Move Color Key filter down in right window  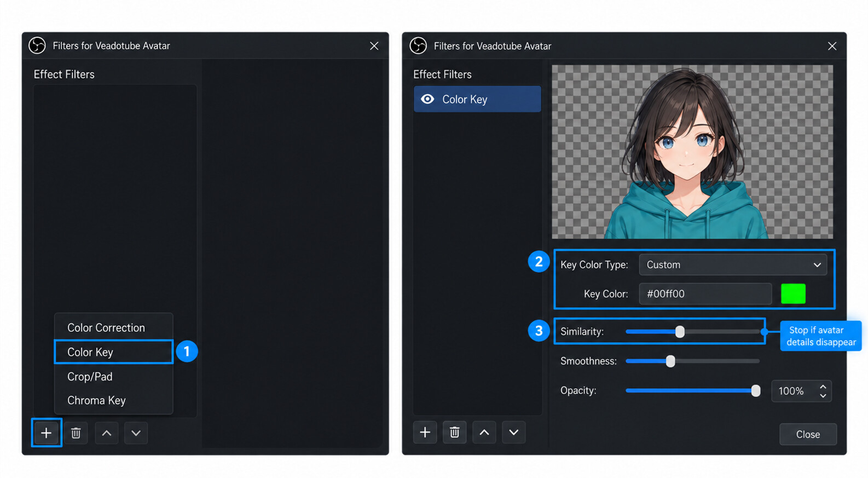[x=513, y=433]
